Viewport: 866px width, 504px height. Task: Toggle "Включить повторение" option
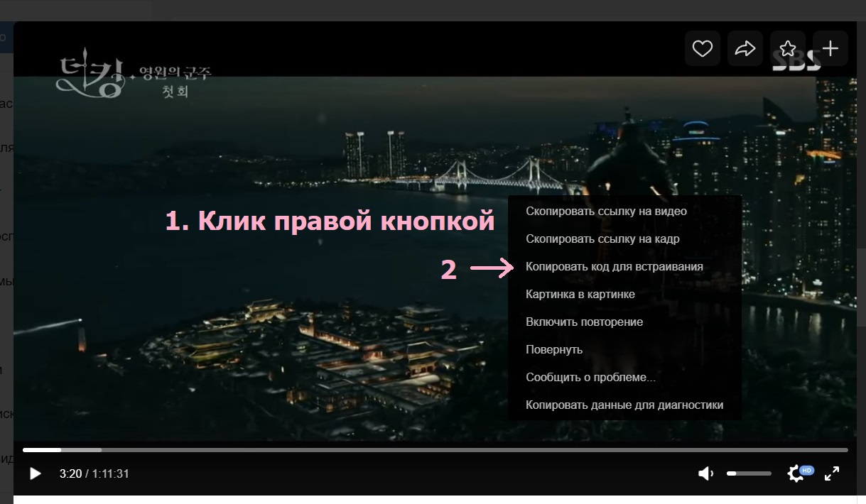584,322
